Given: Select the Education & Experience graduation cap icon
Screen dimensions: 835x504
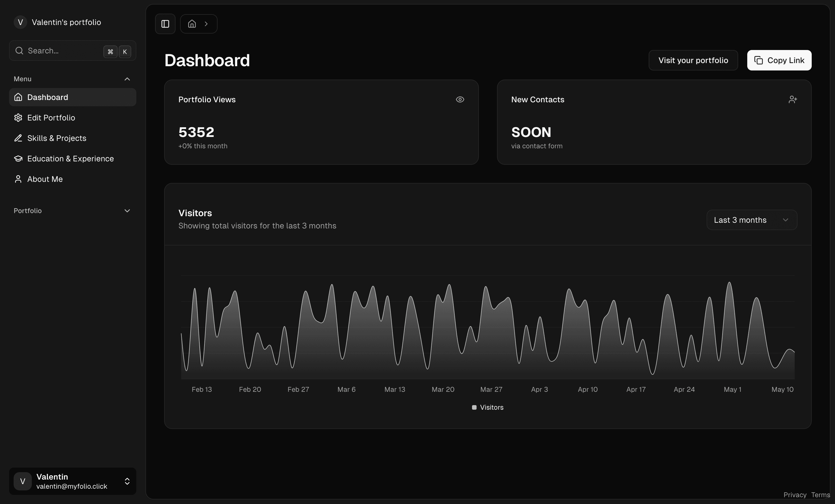Looking at the screenshot, I should click(x=18, y=158).
